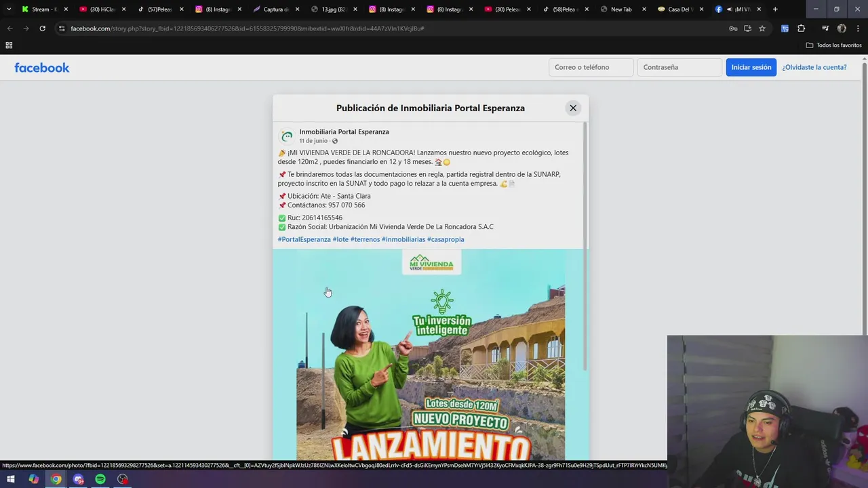Open the Todos los favoritos folder
This screenshot has width=868, height=488.
click(833, 45)
